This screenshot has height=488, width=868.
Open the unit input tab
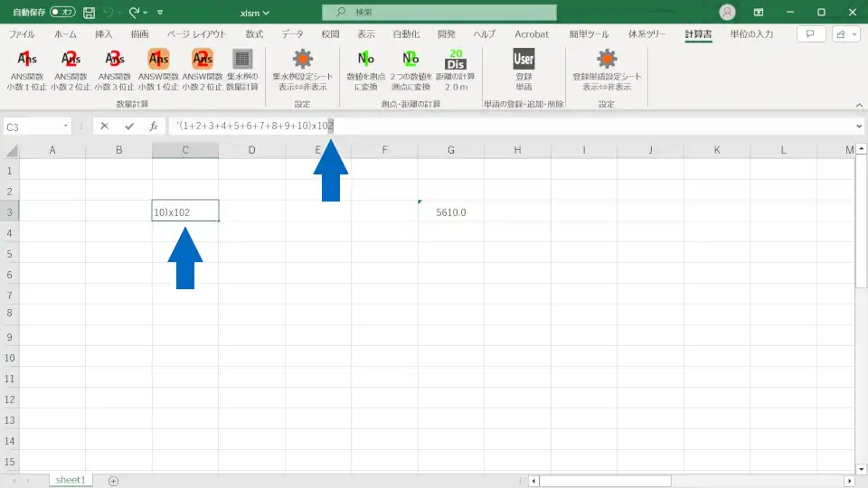point(751,34)
